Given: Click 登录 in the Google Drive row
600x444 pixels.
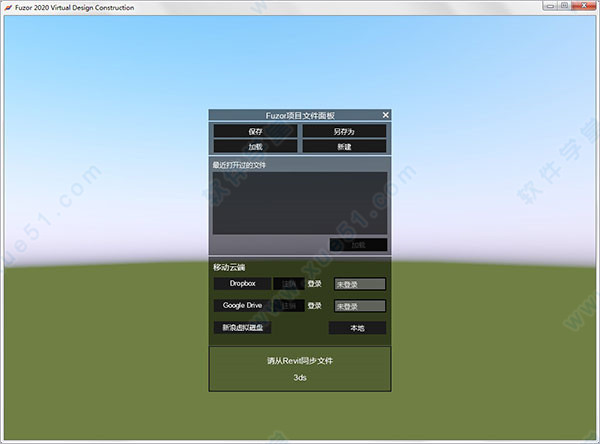Looking at the screenshot, I should [315, 305].
